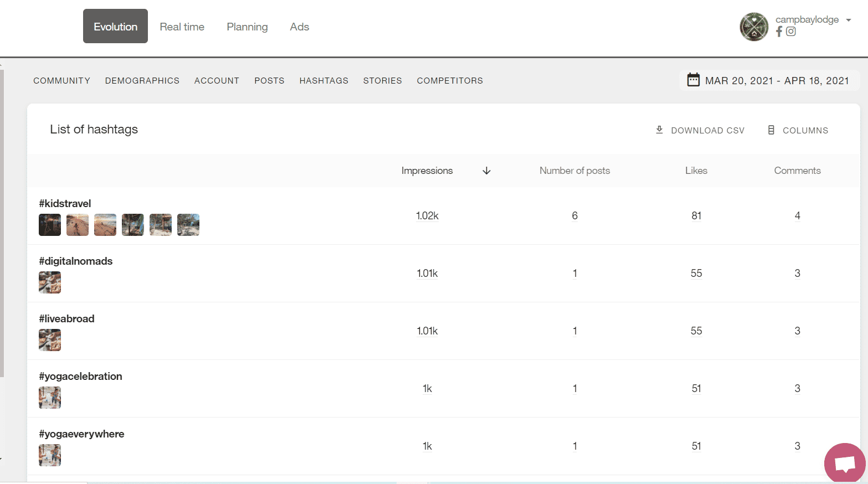Viewport: 868px width, 484px height.
Task: Click 1.01k impressions for #liveabroad
Action: [x=427, y=331]
